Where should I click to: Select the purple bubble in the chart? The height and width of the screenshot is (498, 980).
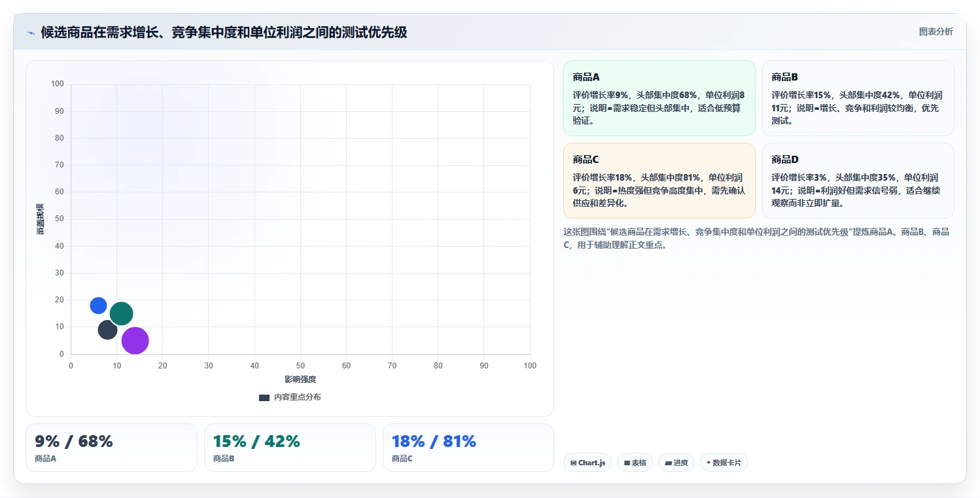coord(135,341)
